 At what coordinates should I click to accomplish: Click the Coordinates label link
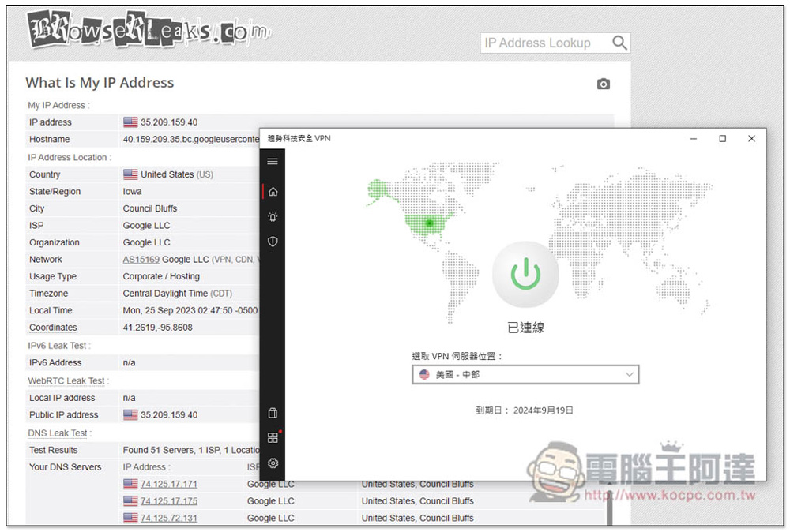point(53,328)
